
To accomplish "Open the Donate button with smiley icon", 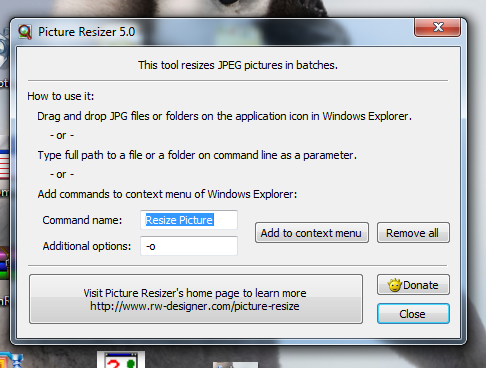I will (413, 285).
